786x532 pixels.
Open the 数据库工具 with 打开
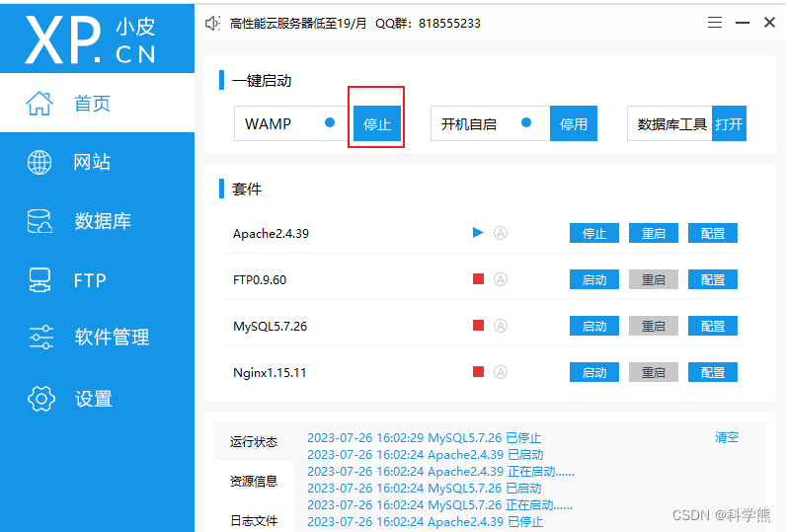[x=729, y=123]
